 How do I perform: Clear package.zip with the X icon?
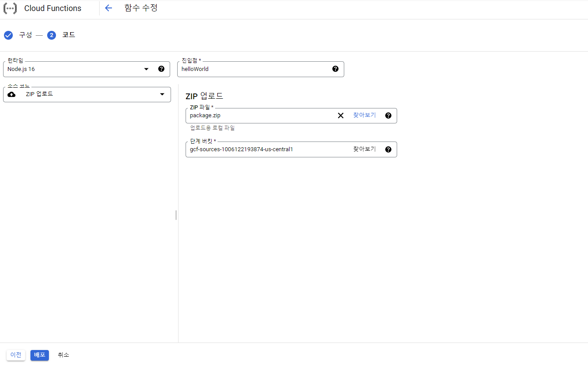tap(341, 115)
